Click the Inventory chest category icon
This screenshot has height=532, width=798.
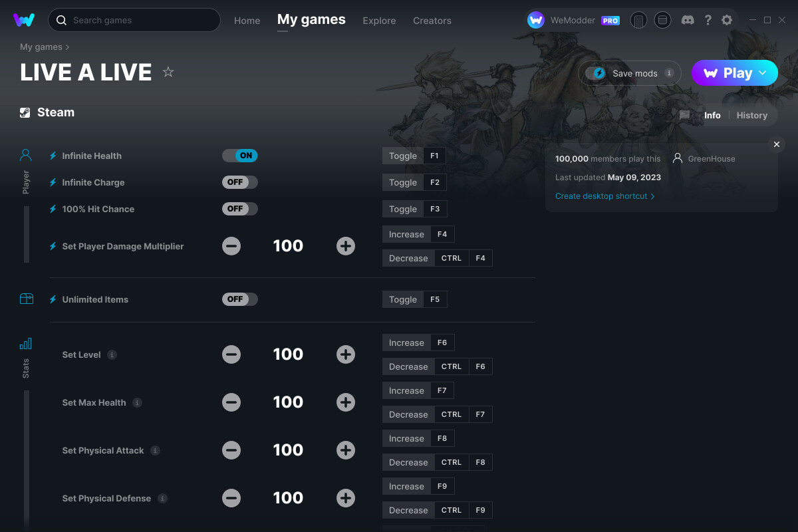[26, 299]
